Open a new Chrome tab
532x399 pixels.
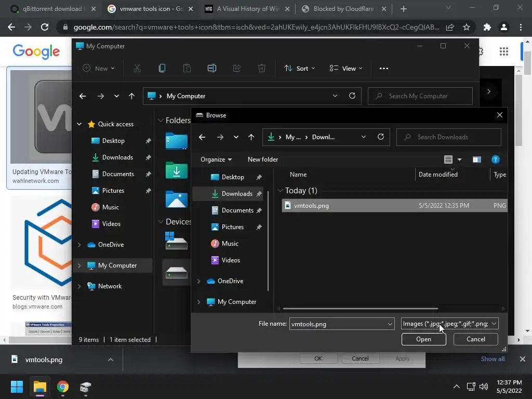pyautogui.click(x=403, y=9)
